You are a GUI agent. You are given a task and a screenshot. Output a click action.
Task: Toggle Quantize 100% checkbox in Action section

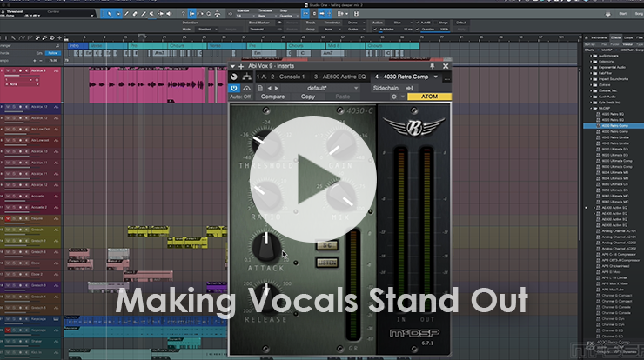418,30
